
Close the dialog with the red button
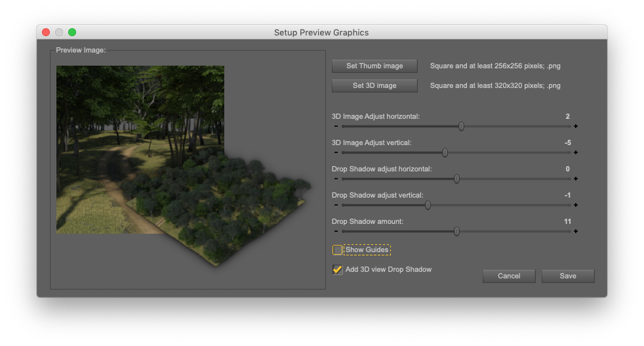point(46,32)
